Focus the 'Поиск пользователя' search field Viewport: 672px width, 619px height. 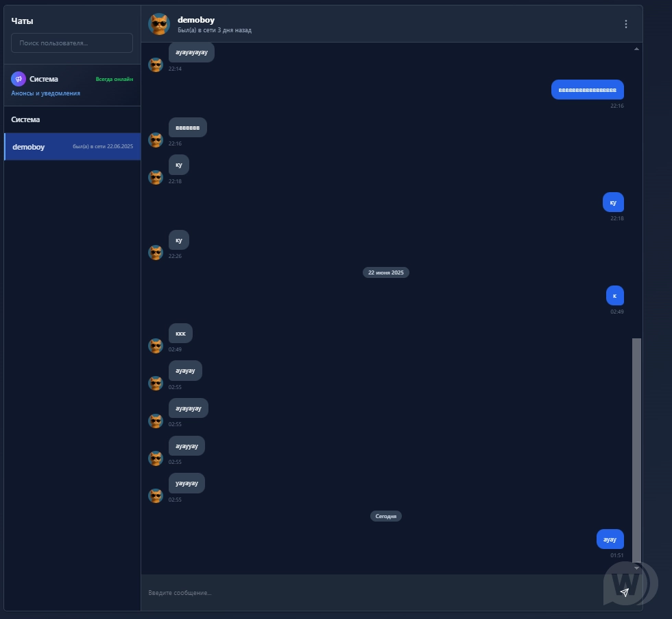tap(72, 43)
